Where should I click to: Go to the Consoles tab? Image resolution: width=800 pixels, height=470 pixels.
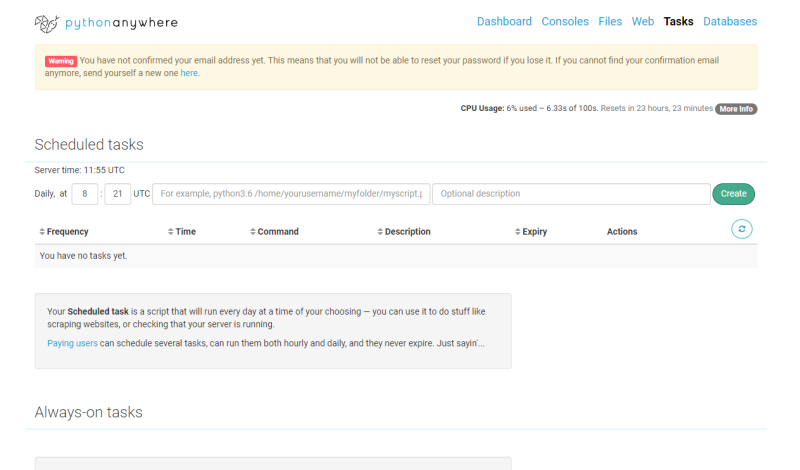565,21
